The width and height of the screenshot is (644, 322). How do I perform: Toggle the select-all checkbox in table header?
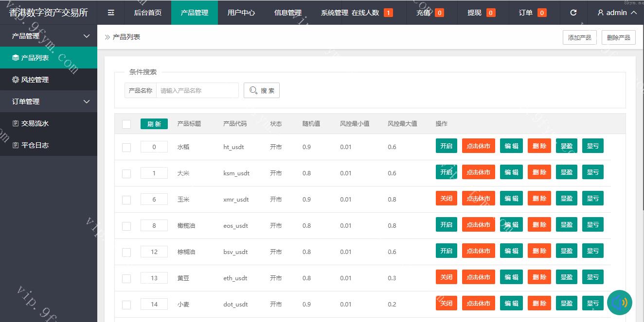click(x=126, y=124)
